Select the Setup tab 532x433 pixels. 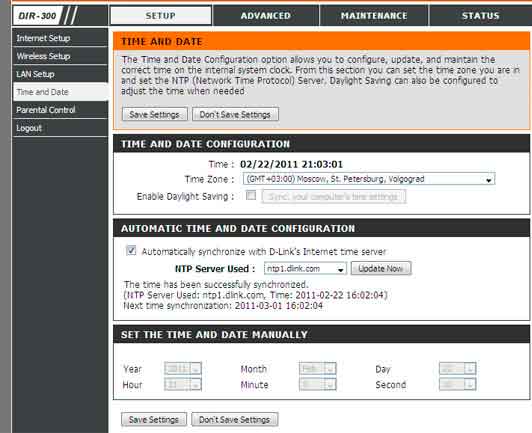tap(161, 16)
